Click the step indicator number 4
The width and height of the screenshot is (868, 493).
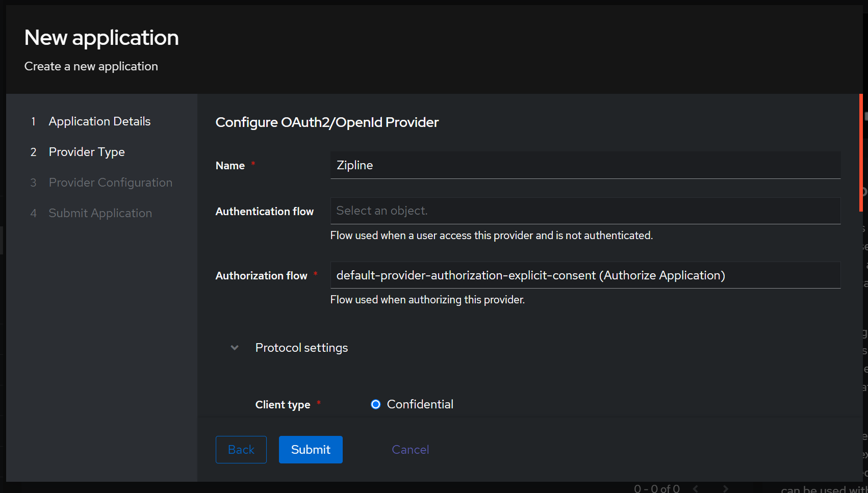pos(33,213)
